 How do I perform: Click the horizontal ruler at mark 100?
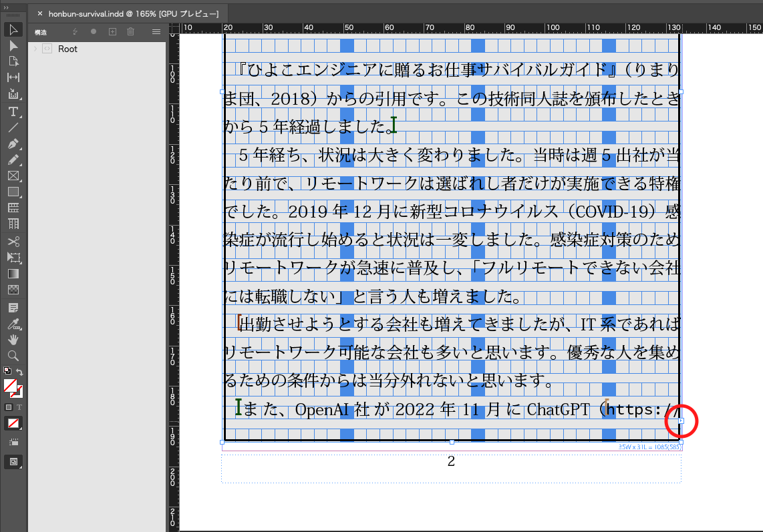(553, 28)
